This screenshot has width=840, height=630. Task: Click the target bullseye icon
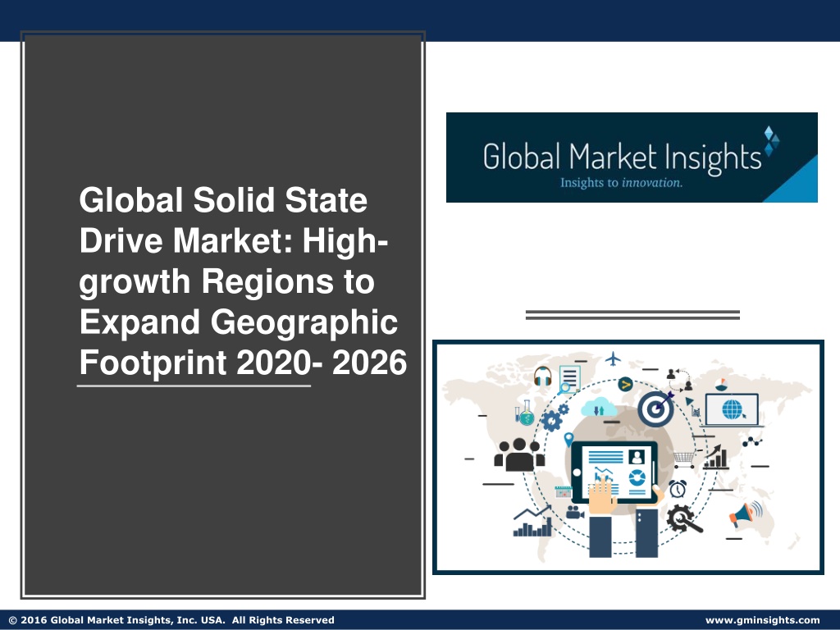655,409
